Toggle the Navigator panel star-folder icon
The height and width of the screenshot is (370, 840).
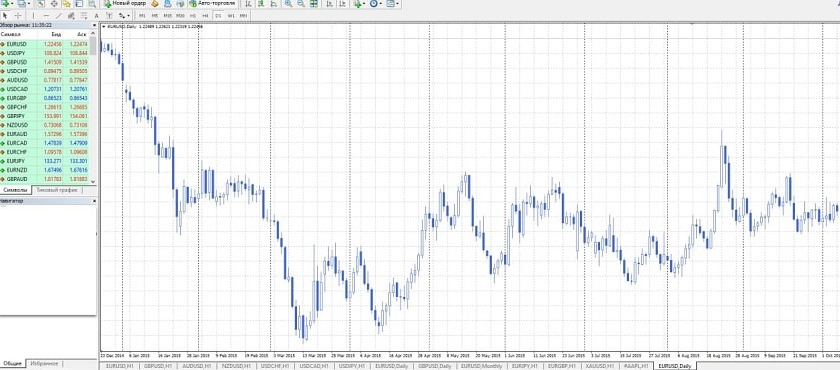tap(66, 3)
